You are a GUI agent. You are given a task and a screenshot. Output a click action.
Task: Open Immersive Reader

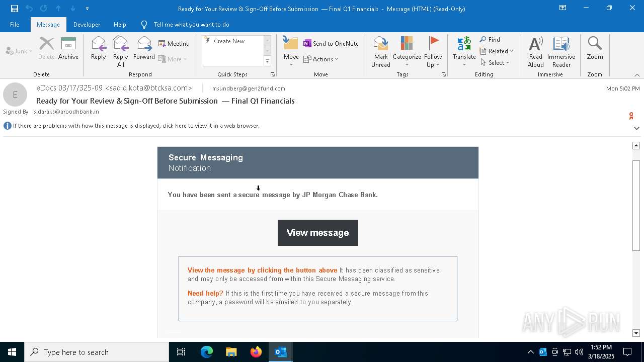click(561, 52)
